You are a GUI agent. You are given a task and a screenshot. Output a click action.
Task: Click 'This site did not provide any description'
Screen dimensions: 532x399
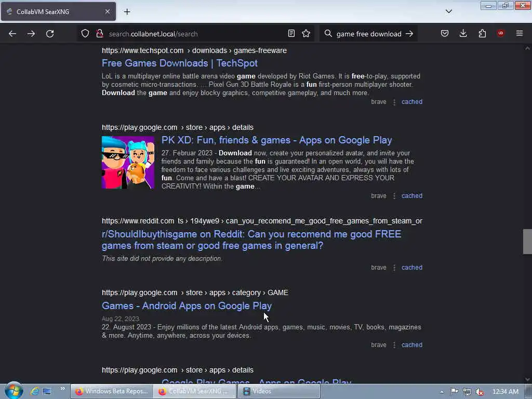pos(162,259)
